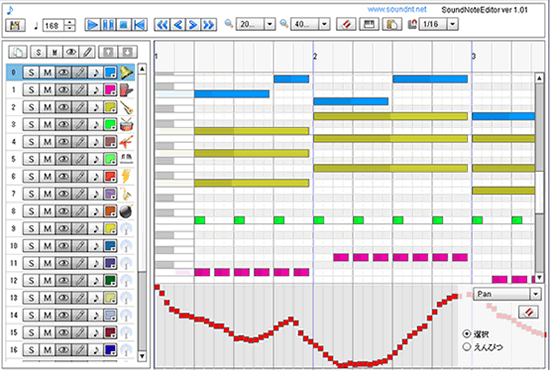Mute track 5 with its M button
This screenshot has width=550, height=370.
coord(47,159)
